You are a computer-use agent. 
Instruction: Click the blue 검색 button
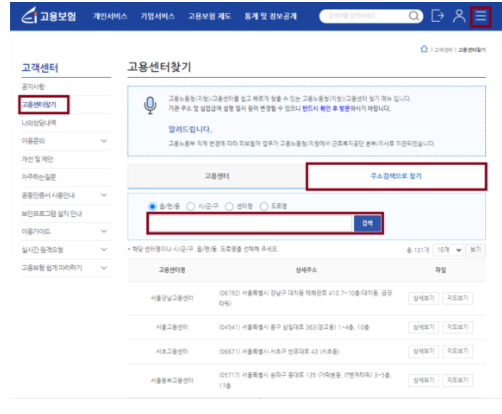[367, 223]
